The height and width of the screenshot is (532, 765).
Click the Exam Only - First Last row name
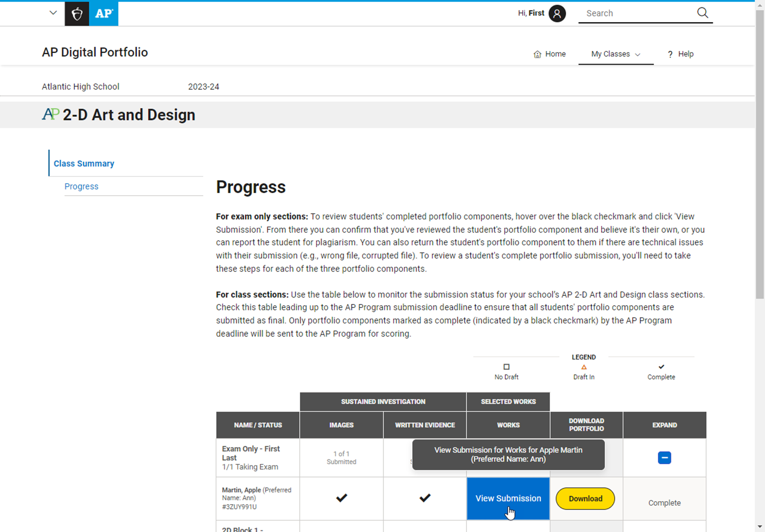coord(250,453)
